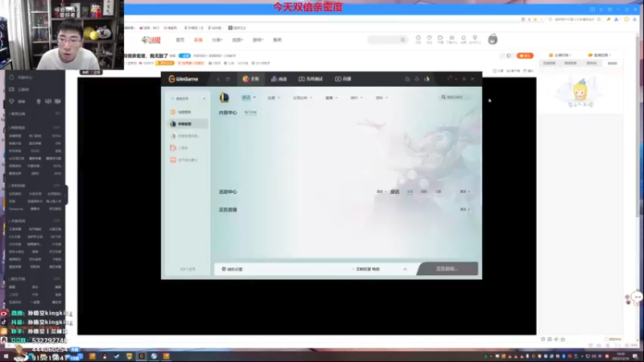Viewport: 644px width, 362px height.
Task: Open the WeGame 主页 home tab
Action: pyautogui.click(x=250, y=79)
